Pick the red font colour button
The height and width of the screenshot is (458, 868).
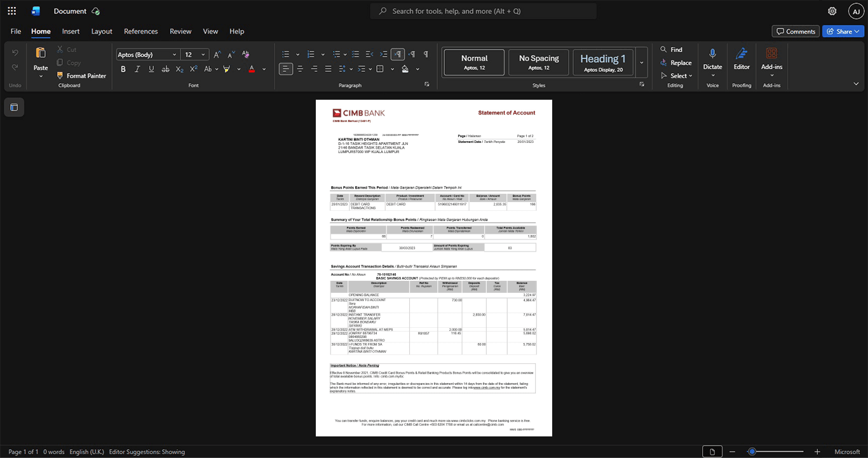click(252, 69)
